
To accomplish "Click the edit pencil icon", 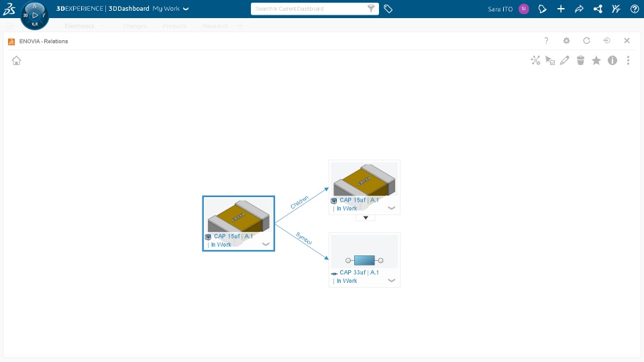I will point(565,60).
